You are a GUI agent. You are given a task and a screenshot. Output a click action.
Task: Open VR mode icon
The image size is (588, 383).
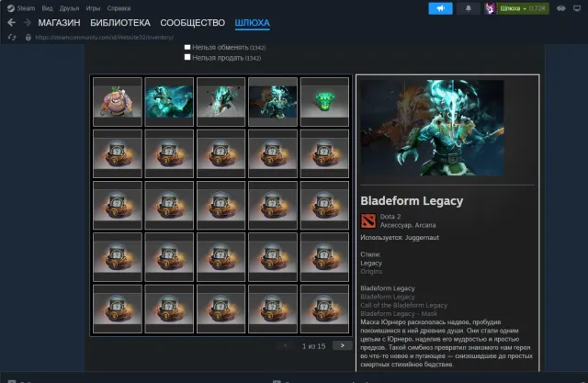coord(561,8)
